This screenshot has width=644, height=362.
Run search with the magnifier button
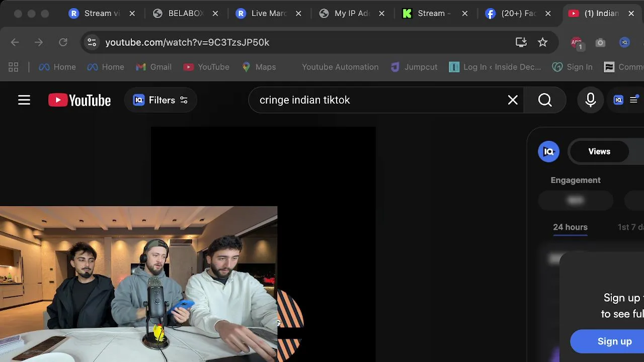click(x=545, y=100)
